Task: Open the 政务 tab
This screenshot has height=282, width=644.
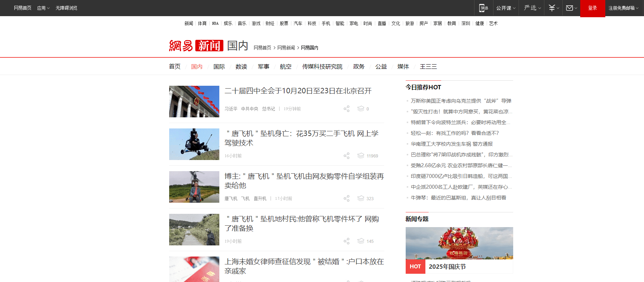Action: (359, 66)
